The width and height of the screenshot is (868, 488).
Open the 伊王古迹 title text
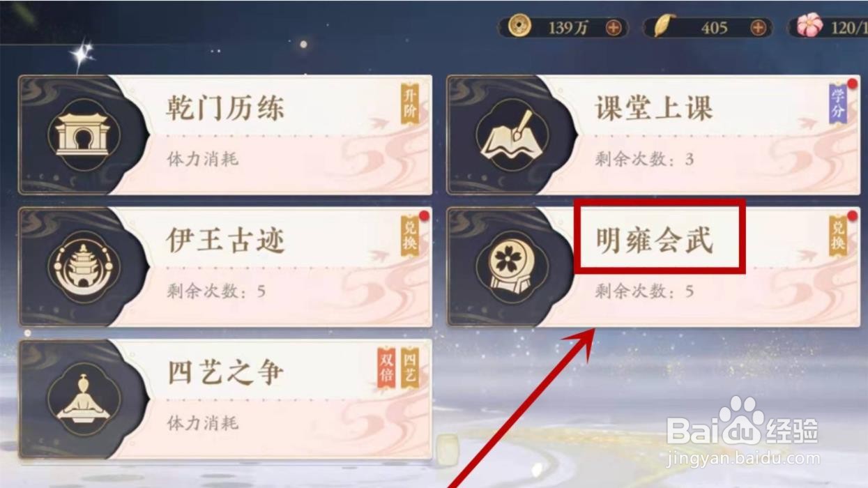225,241
